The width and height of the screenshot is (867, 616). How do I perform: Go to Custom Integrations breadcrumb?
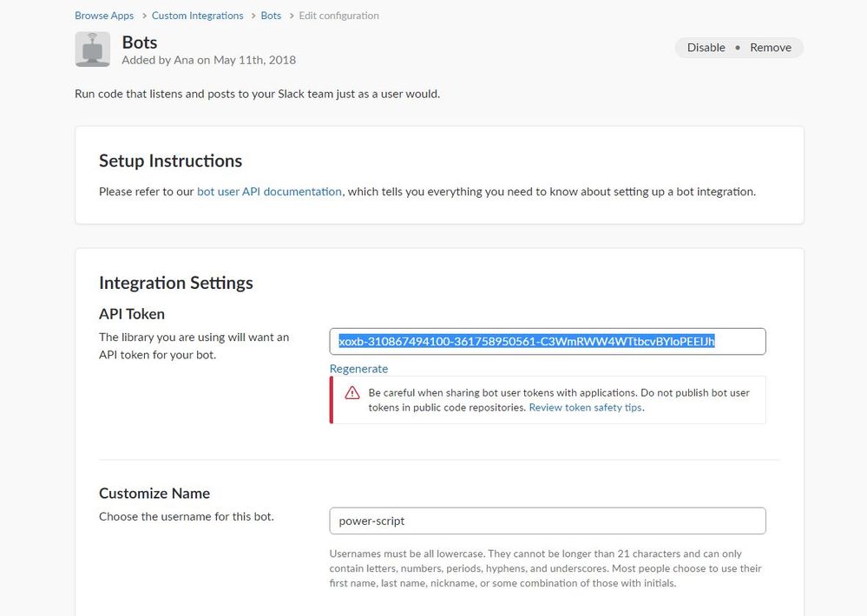pyautogui.click(x=197, y=16)
